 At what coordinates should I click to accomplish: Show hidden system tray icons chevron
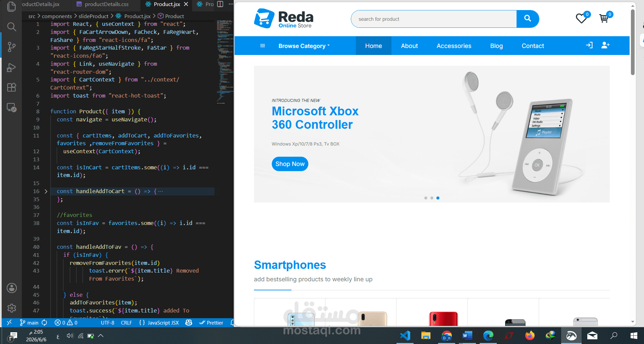pos(101,336)
